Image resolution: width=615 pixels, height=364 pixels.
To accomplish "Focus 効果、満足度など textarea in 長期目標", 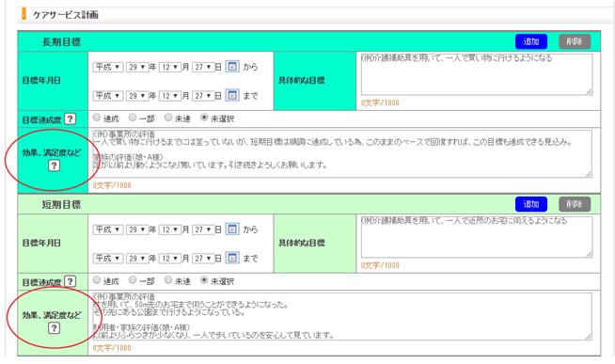I will coord(342,153).
